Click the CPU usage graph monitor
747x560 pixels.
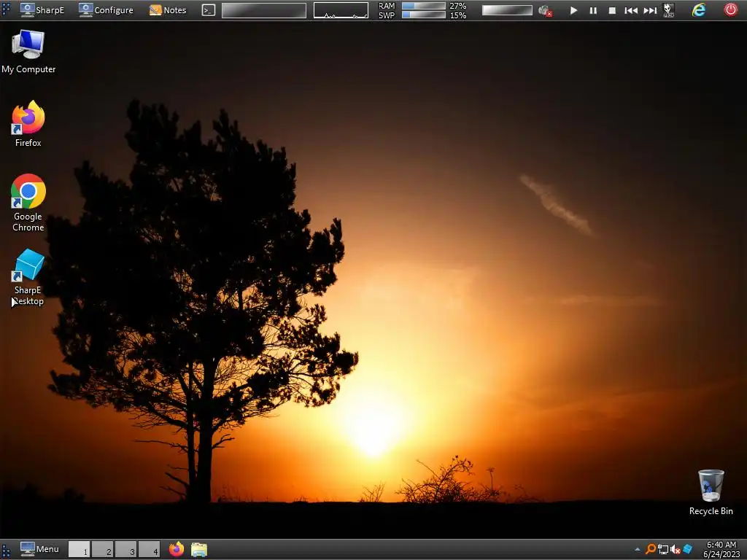point(341,10)
